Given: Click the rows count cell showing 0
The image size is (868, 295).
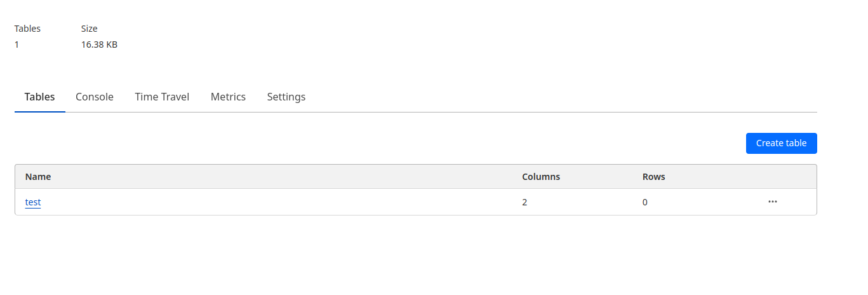Looking at the screenshot, I should pyautogui.click(x=645, y=202).
